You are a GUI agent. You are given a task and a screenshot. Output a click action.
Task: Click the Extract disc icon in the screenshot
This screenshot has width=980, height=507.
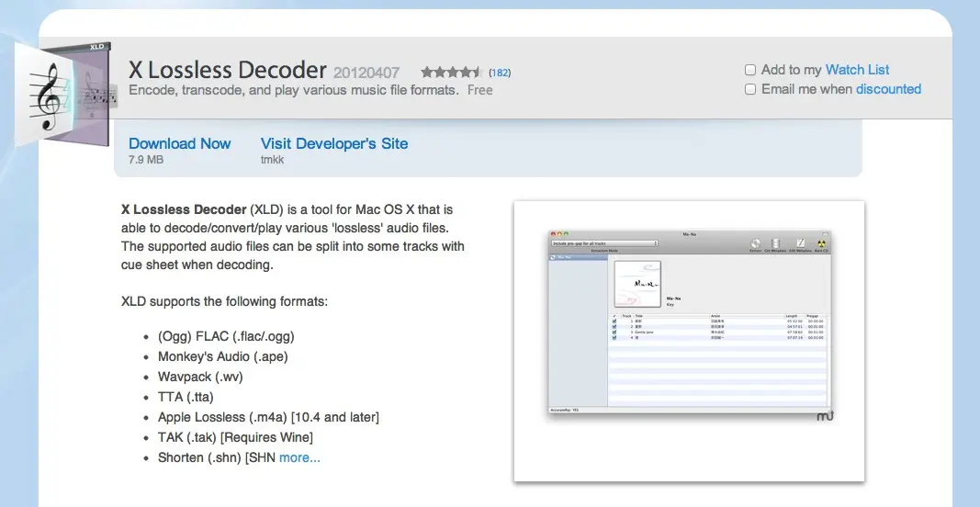(x=755, y=241)
